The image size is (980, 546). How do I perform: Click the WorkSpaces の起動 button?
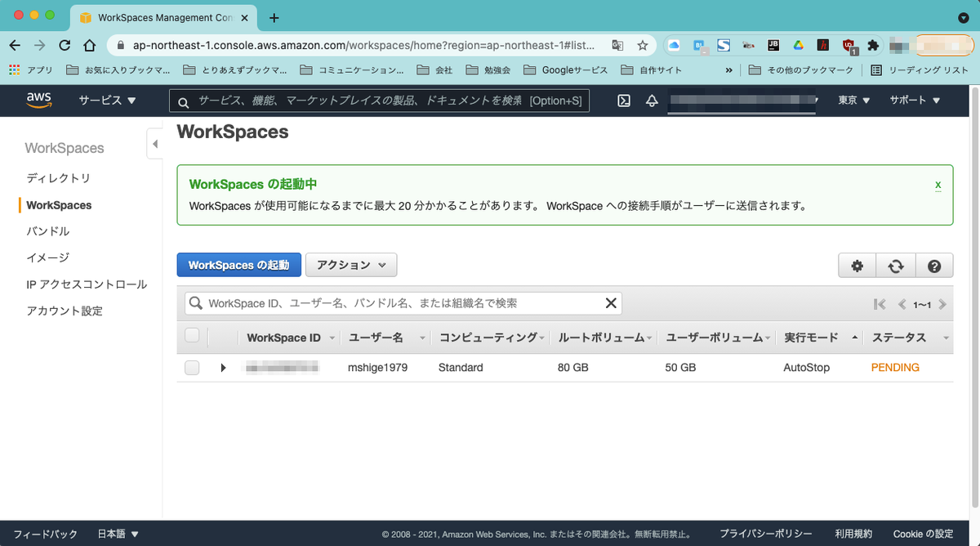[x=238, y=264]
